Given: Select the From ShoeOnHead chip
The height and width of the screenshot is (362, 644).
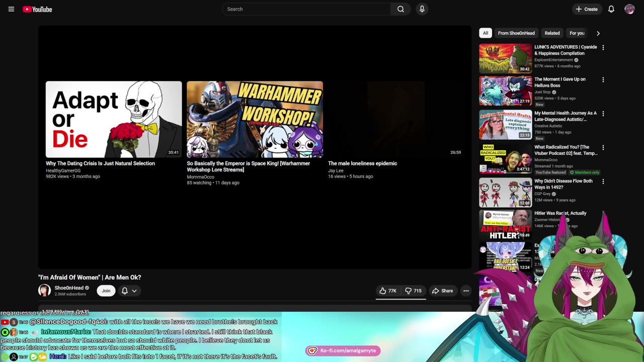Looking at the screenshot, I should (x=516, y=33).
